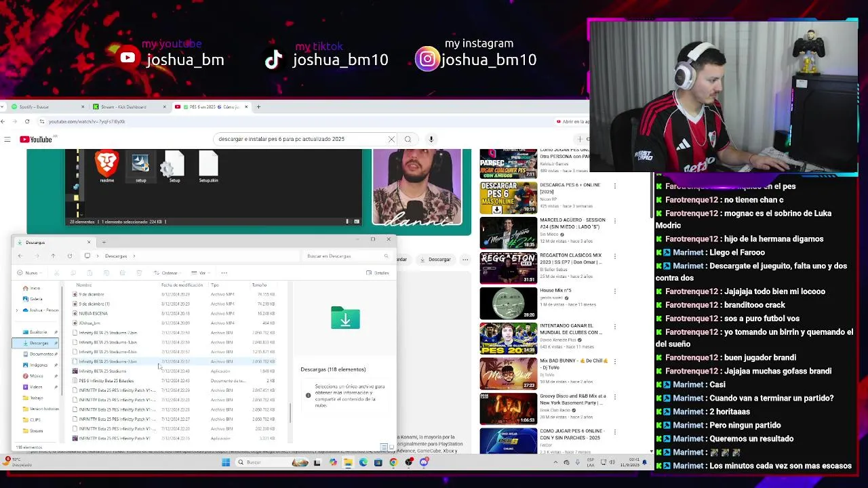868x488 pixels.
Task: Click the YouTube logo
Action: (36, 140)
